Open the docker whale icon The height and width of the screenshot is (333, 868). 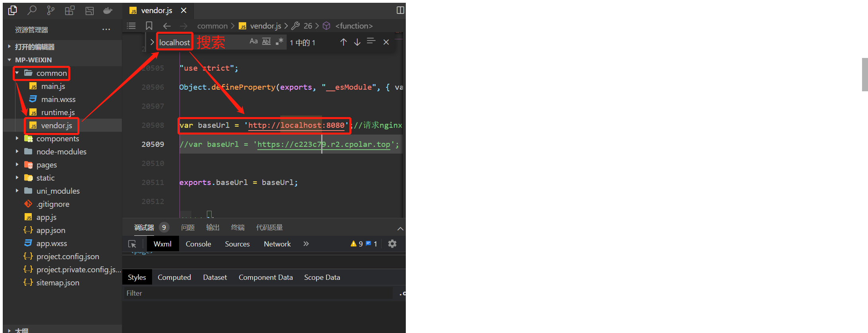coord(108,11)
